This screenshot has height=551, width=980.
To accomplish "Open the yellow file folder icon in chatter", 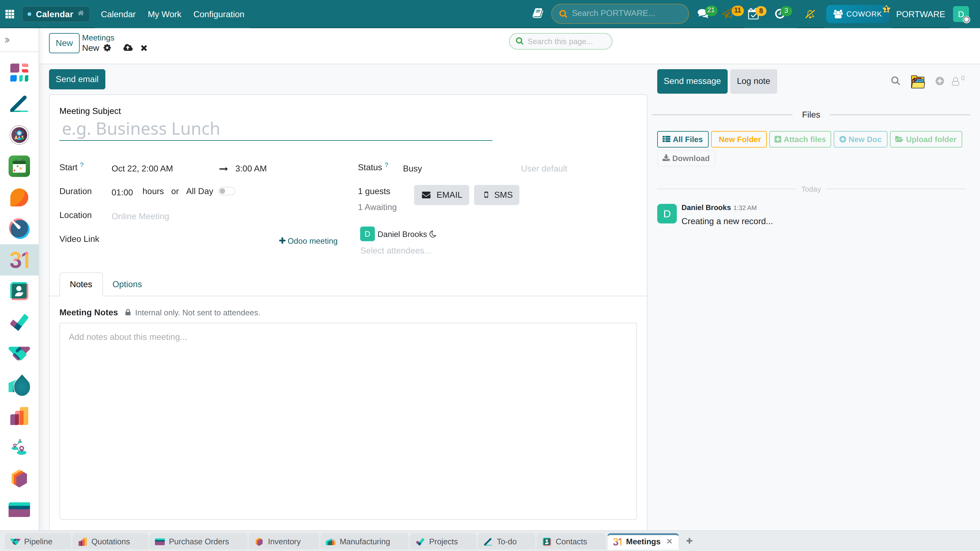I will (918, 81).
